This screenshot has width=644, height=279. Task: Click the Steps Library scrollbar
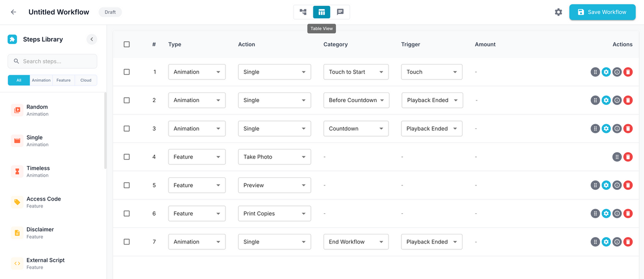(105, 131)
